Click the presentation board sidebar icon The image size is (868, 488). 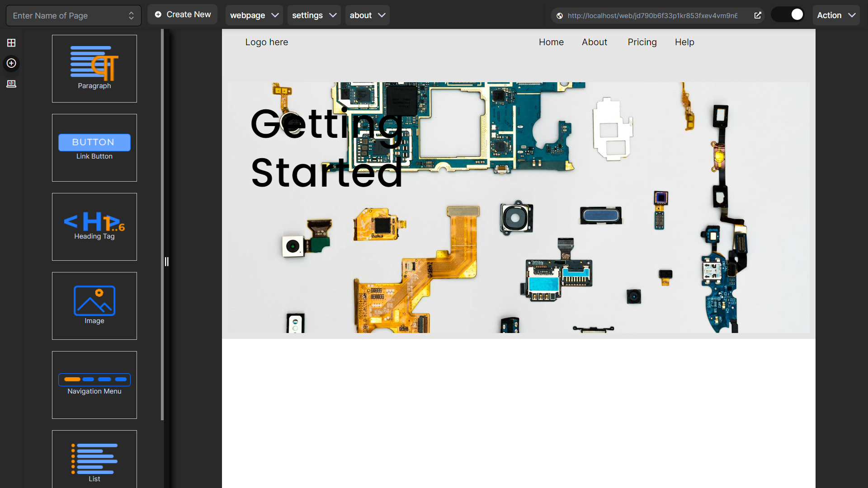(11, 84)
